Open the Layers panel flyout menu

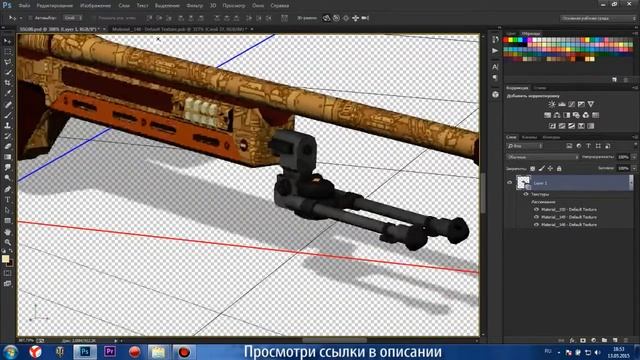tap(635, 137)
